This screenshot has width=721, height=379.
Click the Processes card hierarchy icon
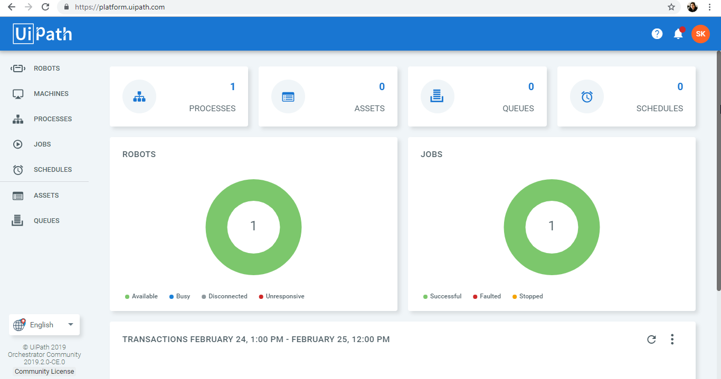(x=139, y=97)
